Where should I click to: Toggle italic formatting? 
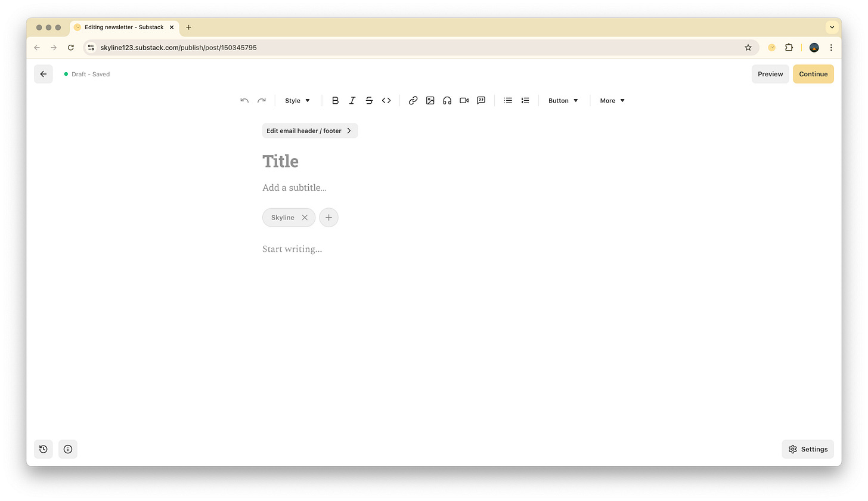coord(352,101)
